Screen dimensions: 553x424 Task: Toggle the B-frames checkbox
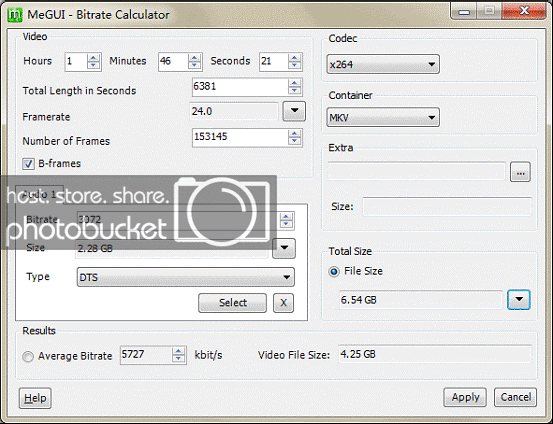click(x=28, y=164)
